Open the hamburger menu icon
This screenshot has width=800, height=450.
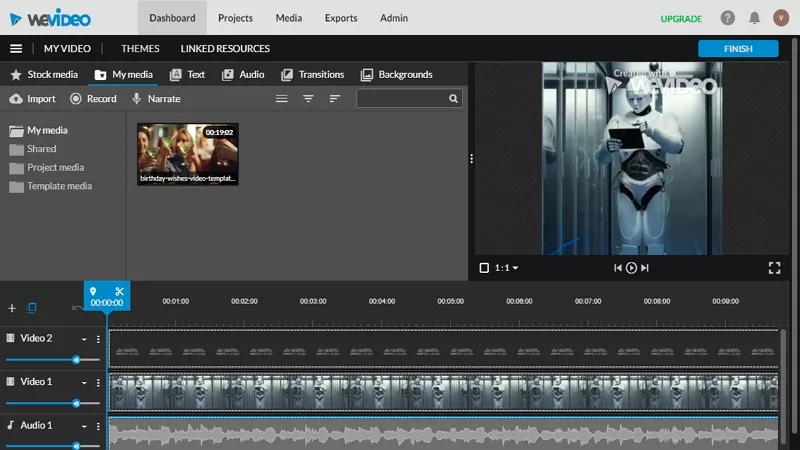click(16, 48)
